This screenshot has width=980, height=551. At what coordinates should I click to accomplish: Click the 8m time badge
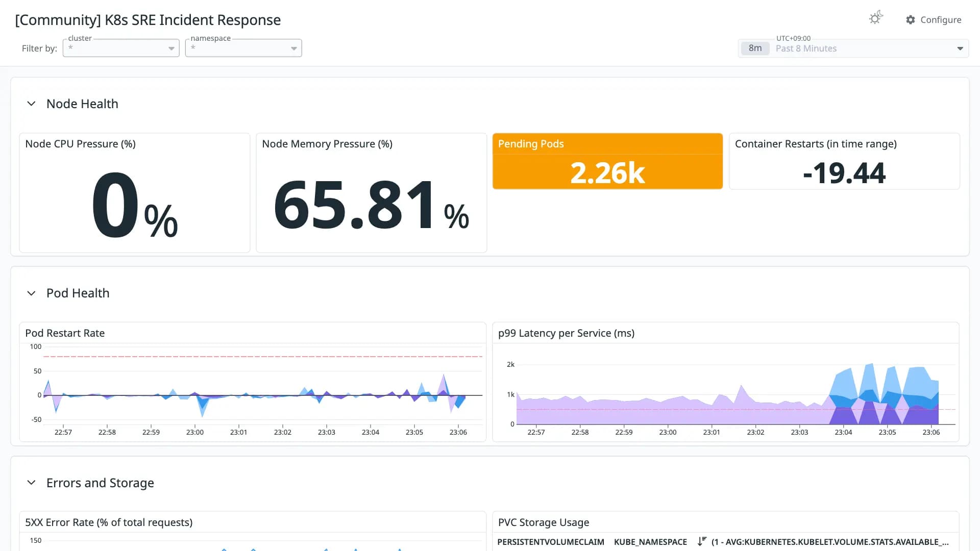[x=755, y=48]
